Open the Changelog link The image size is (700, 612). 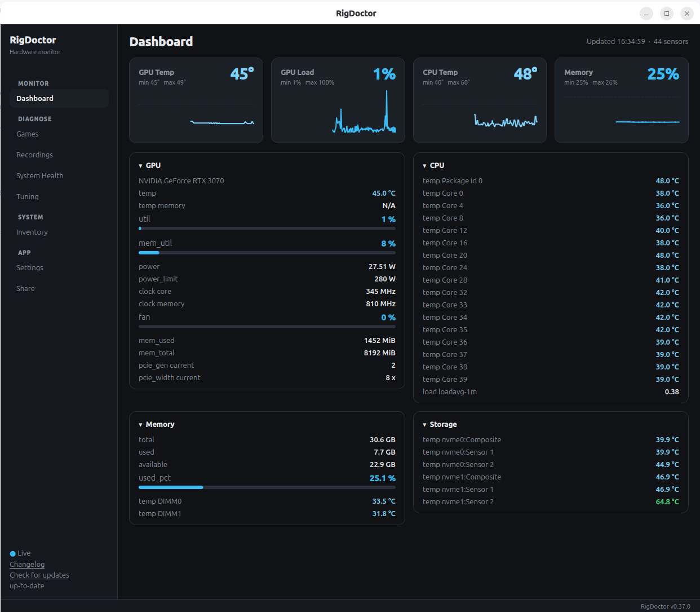(x=27, y=564)
